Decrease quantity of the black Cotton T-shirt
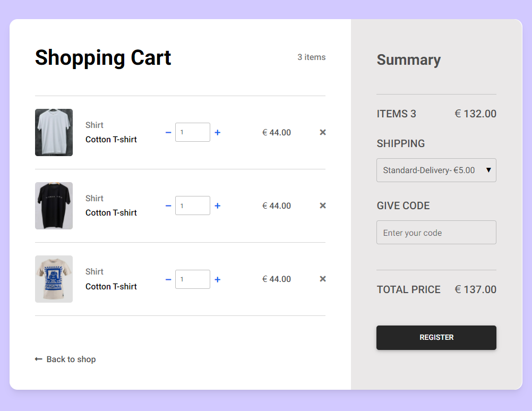532x411 pixels. [168, 206]
